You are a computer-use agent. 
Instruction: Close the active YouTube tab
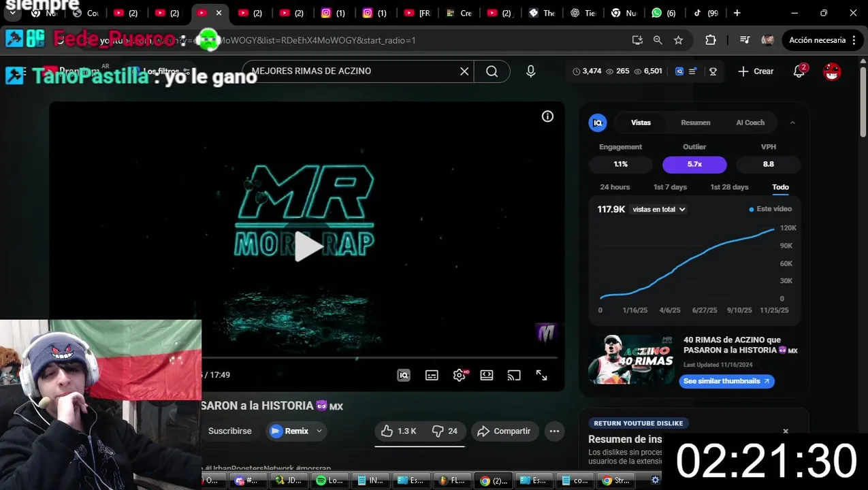tap(219, 13)
